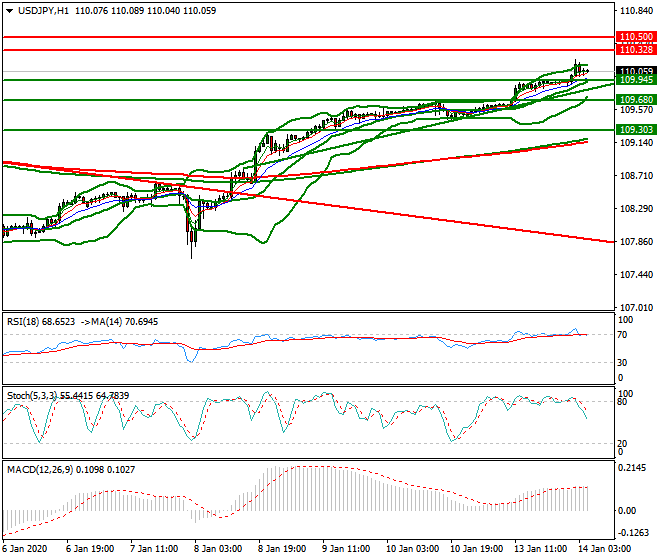
Task: Select the Stochastic scale value 80
Action: [622, 402]
